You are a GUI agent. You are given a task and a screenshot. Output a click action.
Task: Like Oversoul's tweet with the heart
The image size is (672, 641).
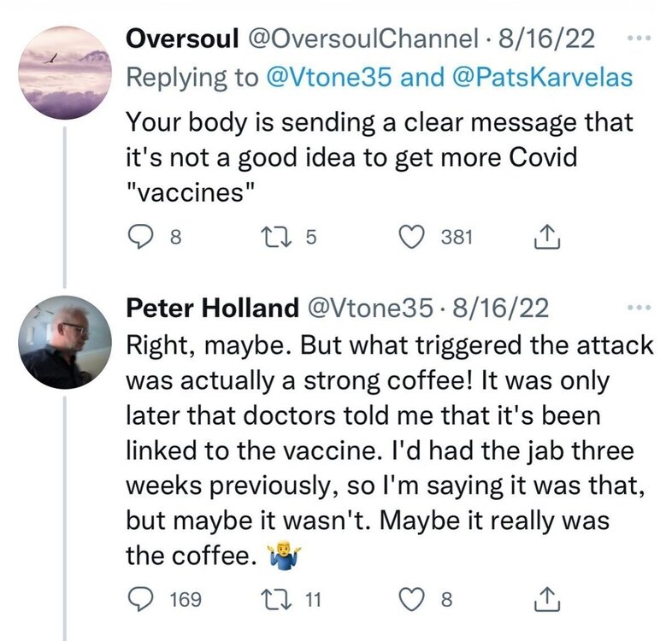point(416,236)
